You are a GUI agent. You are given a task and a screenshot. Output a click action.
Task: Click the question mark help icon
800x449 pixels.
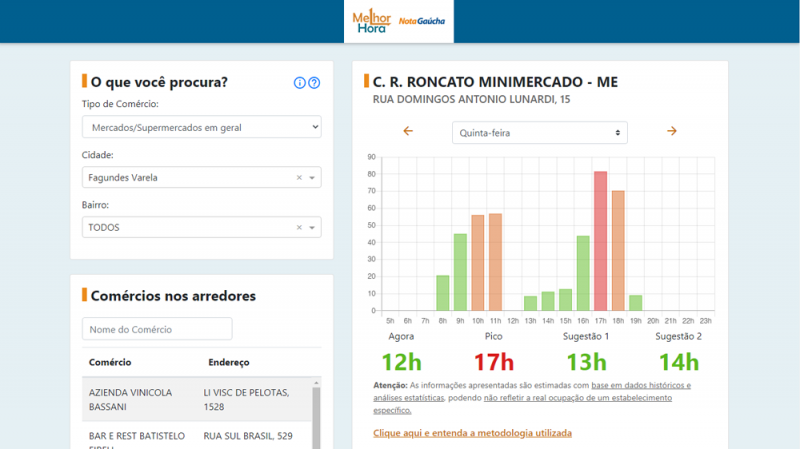314,83
